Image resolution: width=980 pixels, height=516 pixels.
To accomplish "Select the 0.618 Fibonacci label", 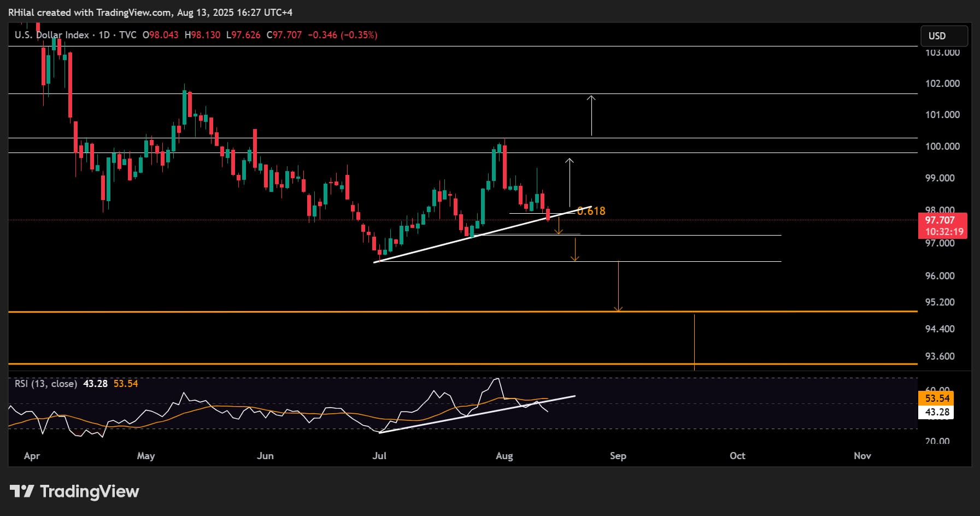I will click(x=591, y=211).
